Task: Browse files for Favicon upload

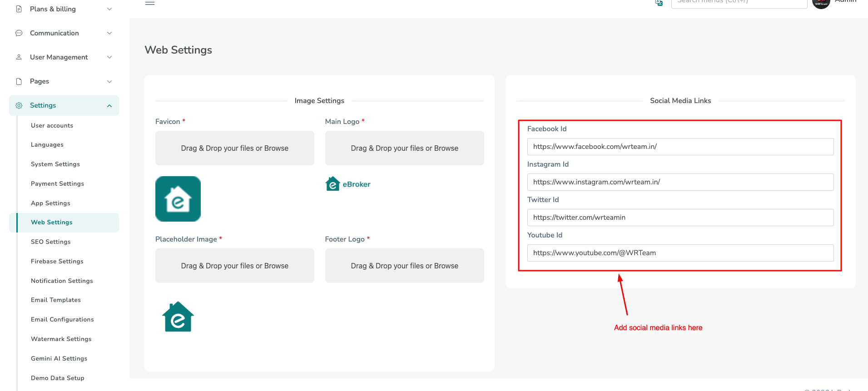Action: pos(234,148)
